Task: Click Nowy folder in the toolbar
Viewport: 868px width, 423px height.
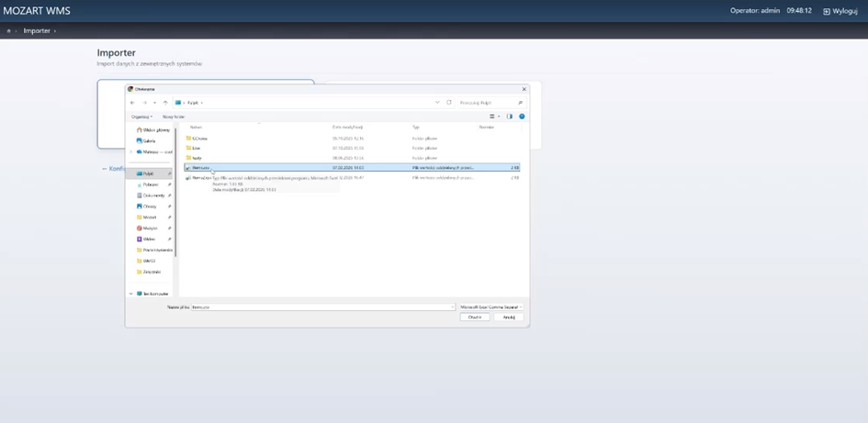Action: [x=174, y=117]
